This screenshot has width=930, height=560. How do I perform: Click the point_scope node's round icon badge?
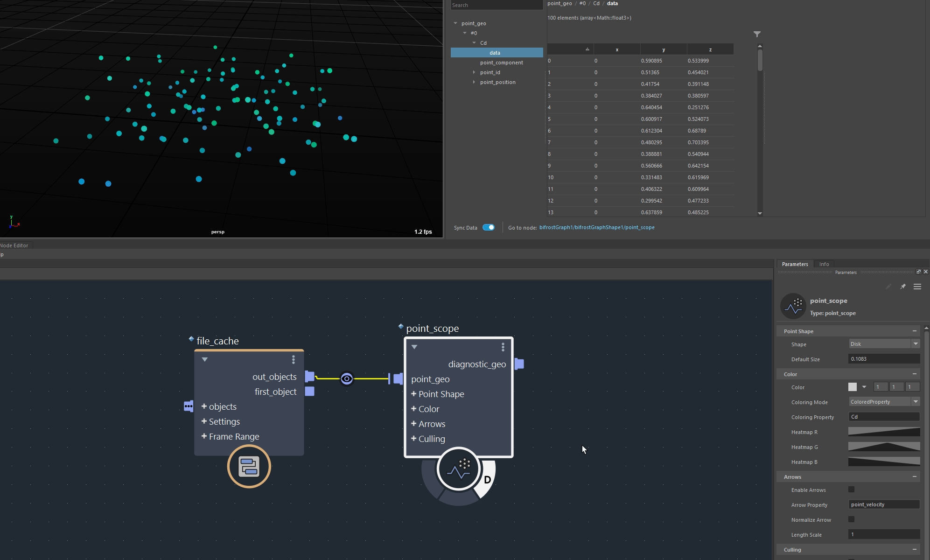click(x=458, y=469)
